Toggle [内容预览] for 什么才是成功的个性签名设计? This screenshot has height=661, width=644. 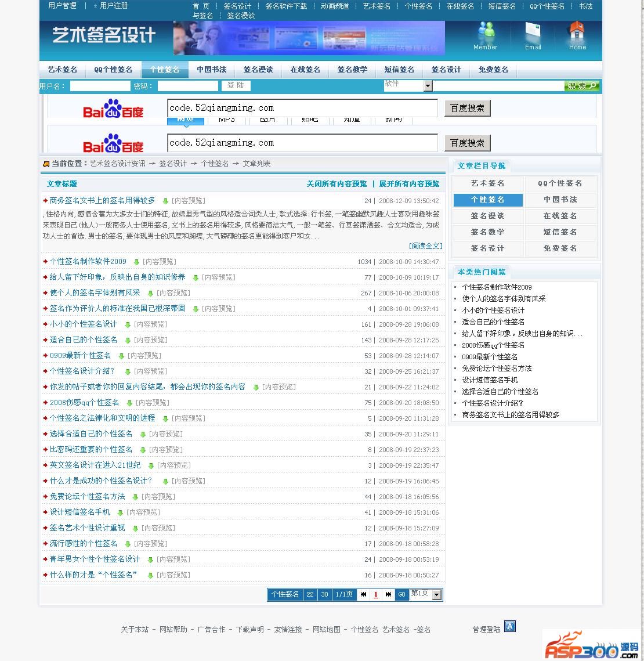(x=189, y=481)
